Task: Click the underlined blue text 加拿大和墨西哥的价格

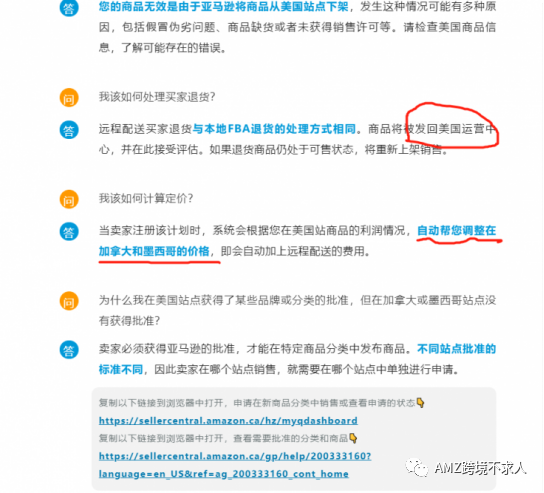Action: click(x=154, y=251)
